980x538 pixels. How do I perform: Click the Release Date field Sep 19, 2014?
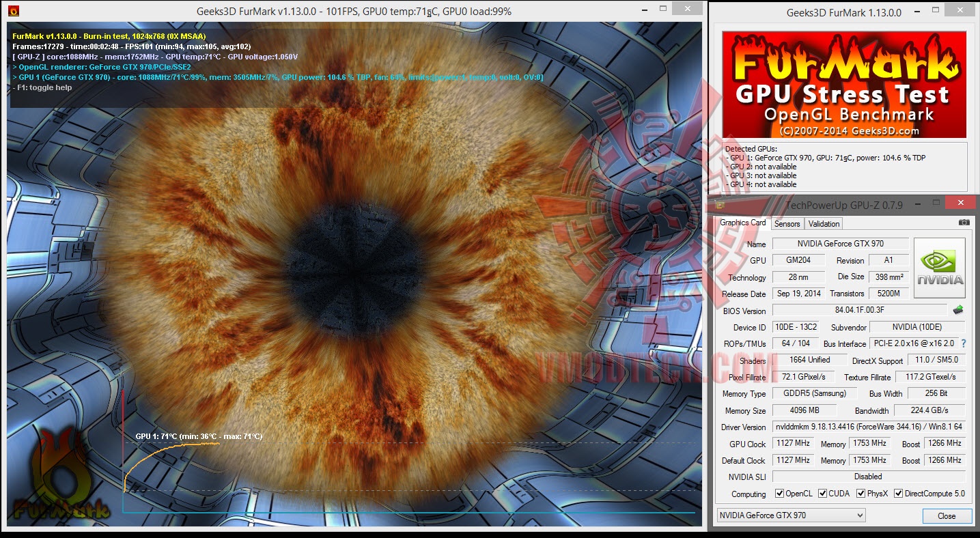tap(798, 294)
